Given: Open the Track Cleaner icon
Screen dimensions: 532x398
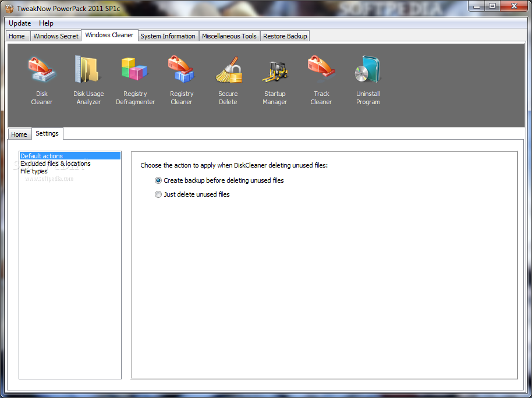Looking at the screenshot, I should [x=321, y=69].
